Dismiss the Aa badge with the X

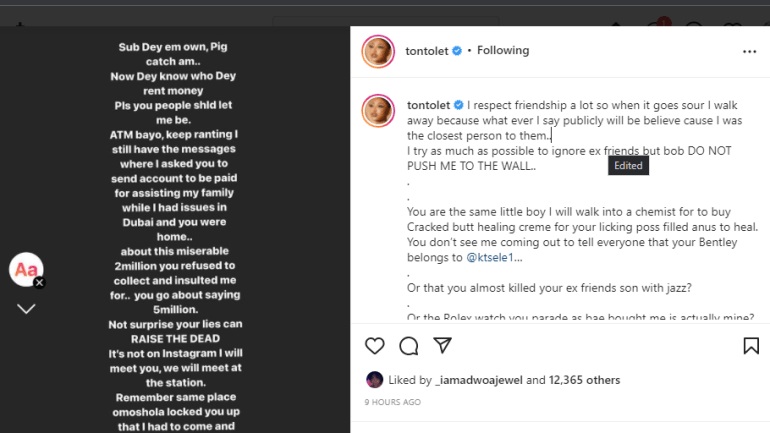(40, 283)
